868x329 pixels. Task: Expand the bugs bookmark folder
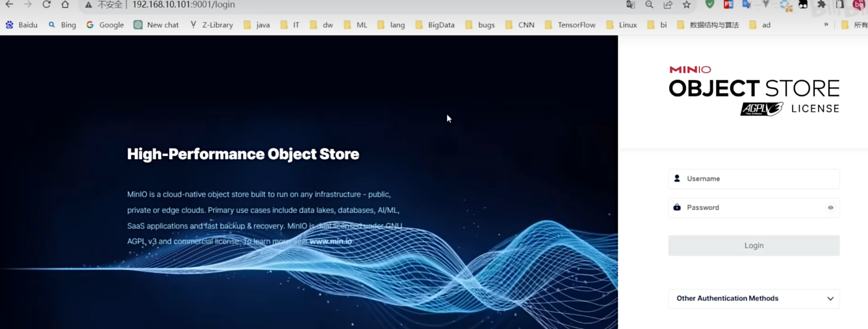pos(480,25)
